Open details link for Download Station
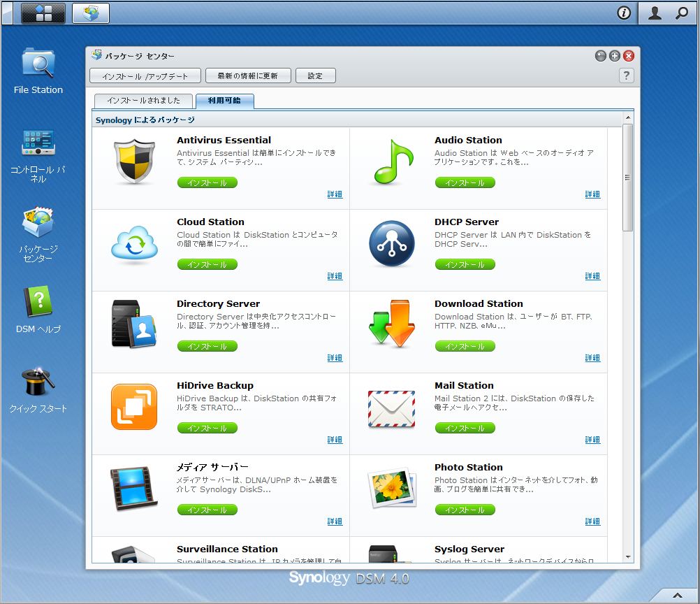 tap(593, 358)
